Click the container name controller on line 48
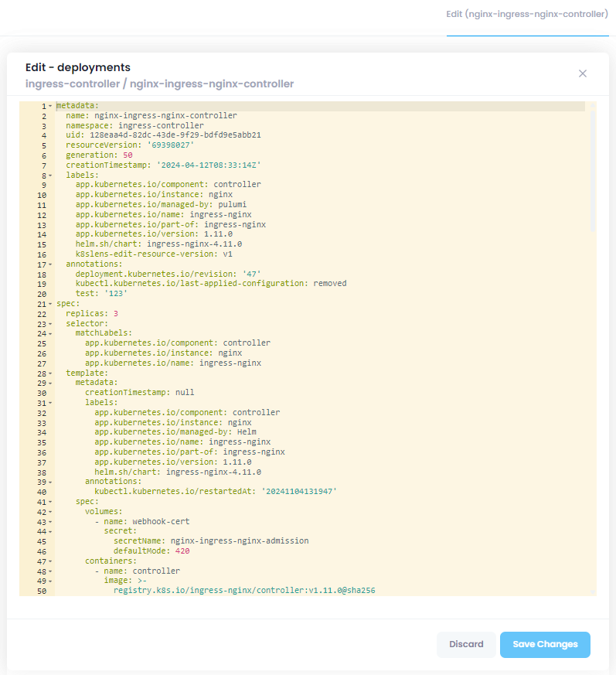The width and height of the screenshot is (616, 675). tap(156, 571)
